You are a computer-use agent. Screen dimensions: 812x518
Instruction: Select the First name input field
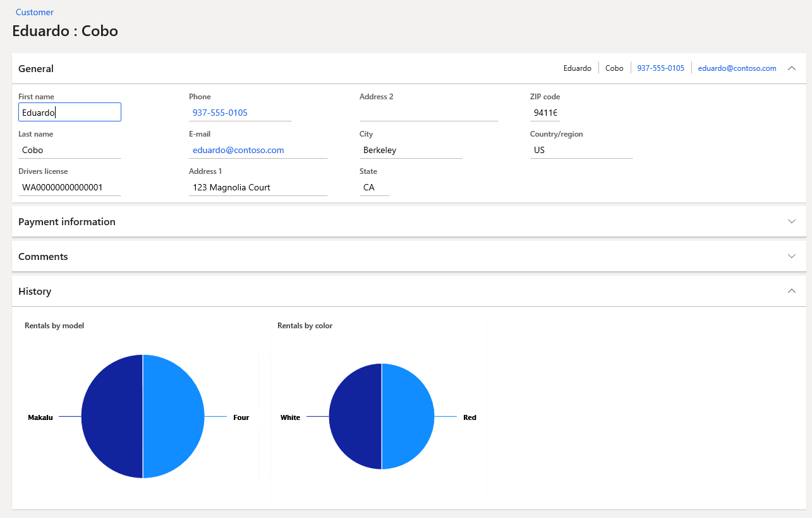70,112
